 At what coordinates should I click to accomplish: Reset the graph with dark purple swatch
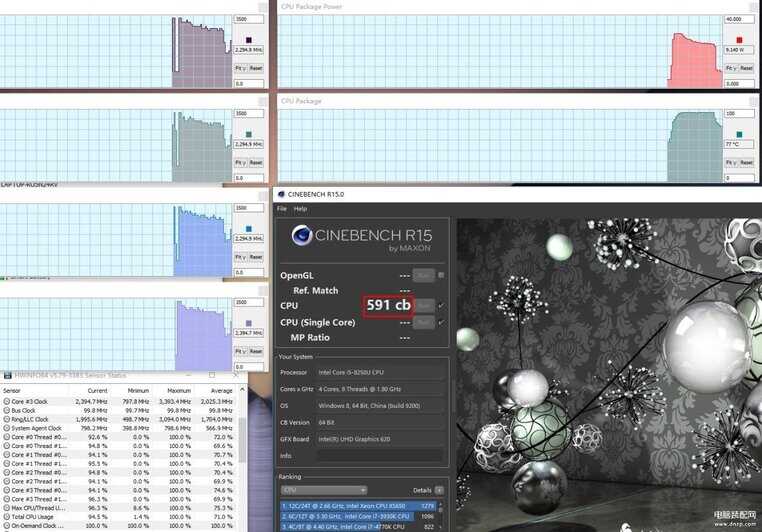(256, 69)
